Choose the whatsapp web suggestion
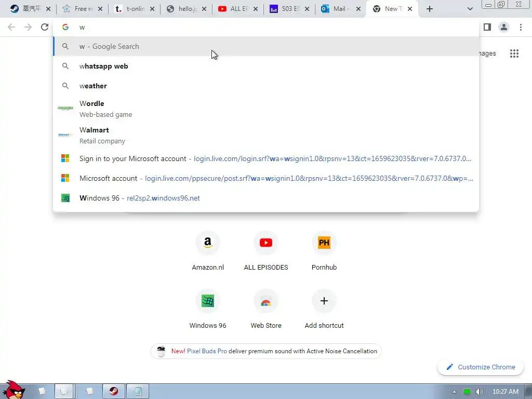The height and width of the screenshot is (399, 532). tap(266, 66)
